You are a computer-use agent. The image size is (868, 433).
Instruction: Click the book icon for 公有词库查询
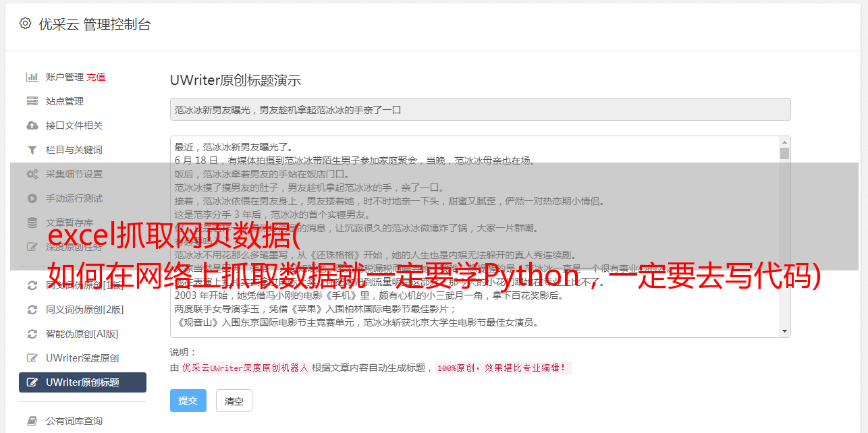point(32,421)
